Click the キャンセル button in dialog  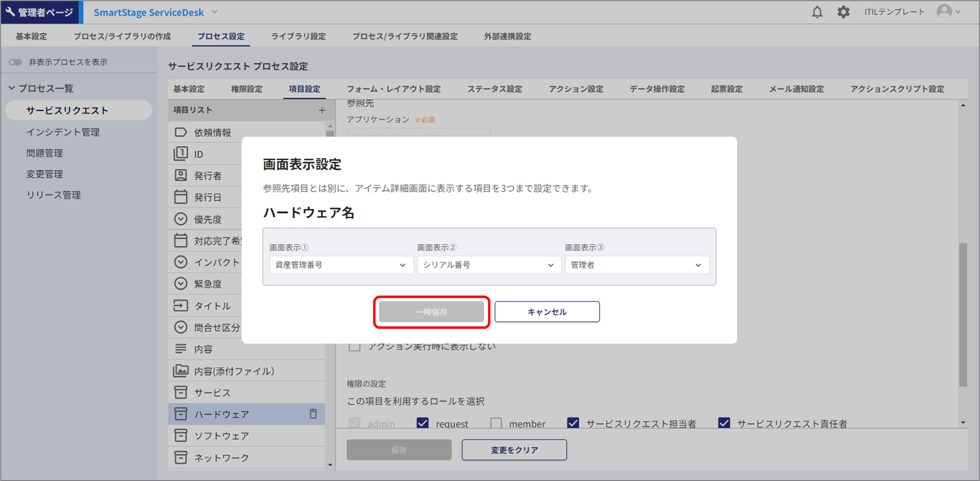[x=547, y=312]
